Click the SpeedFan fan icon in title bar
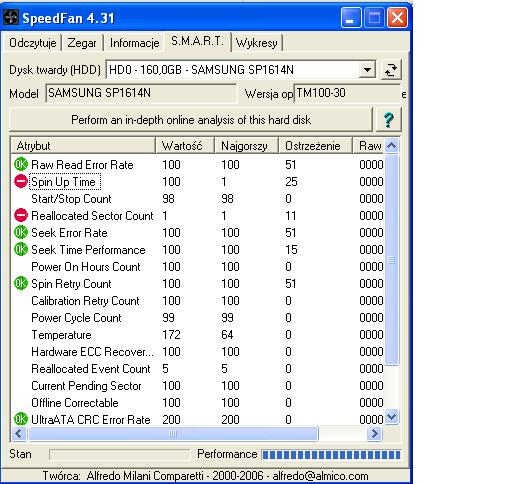The width and height of the screenshot is (512, 484). 11,17
